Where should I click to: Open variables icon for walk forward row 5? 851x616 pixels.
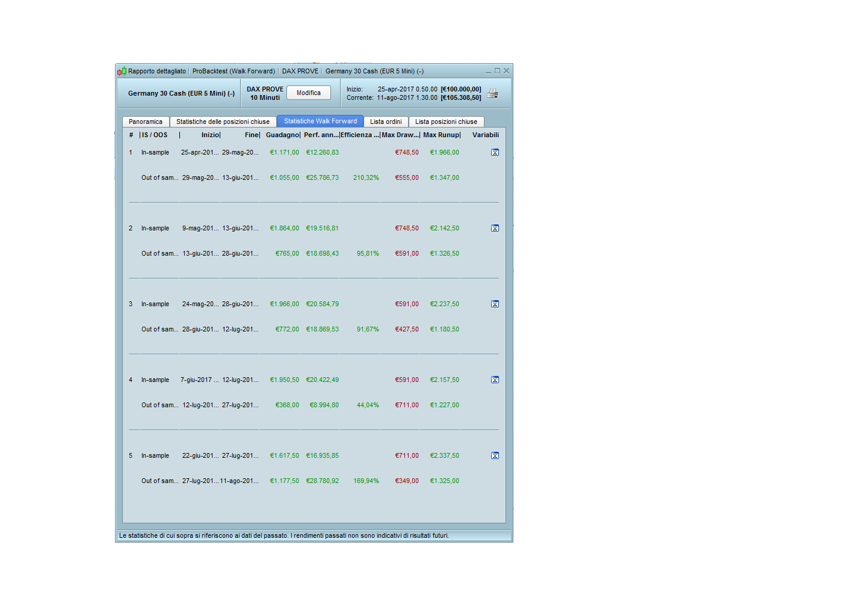pyautogui.click(x=495, y=456)
